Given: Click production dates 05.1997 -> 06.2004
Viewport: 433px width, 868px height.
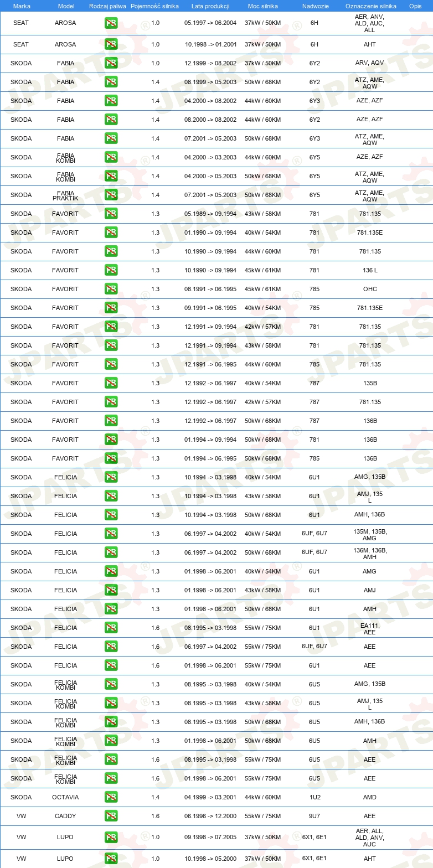Looking at the screenshot, I should coord(210,23).
